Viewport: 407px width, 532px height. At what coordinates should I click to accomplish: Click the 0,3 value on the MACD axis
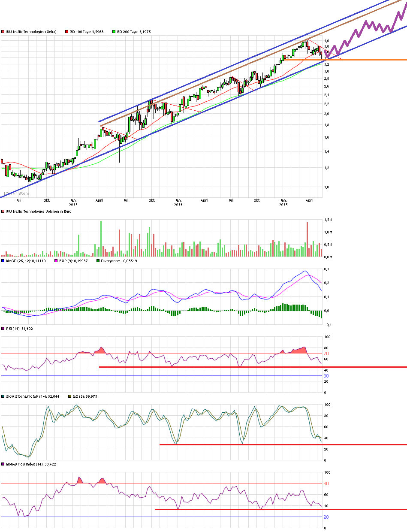pos(326,269)
